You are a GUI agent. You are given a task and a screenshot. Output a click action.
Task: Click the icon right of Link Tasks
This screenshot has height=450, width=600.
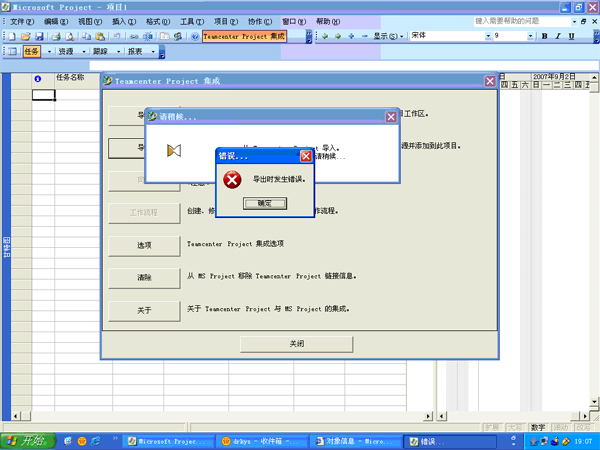147,36
